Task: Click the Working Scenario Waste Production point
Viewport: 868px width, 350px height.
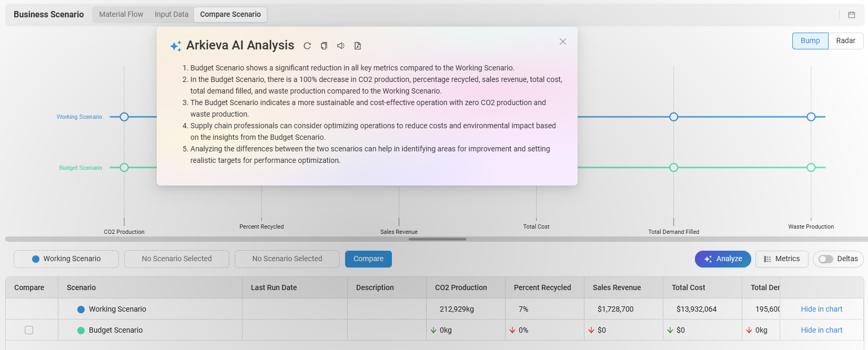Action: pos(811,117)
